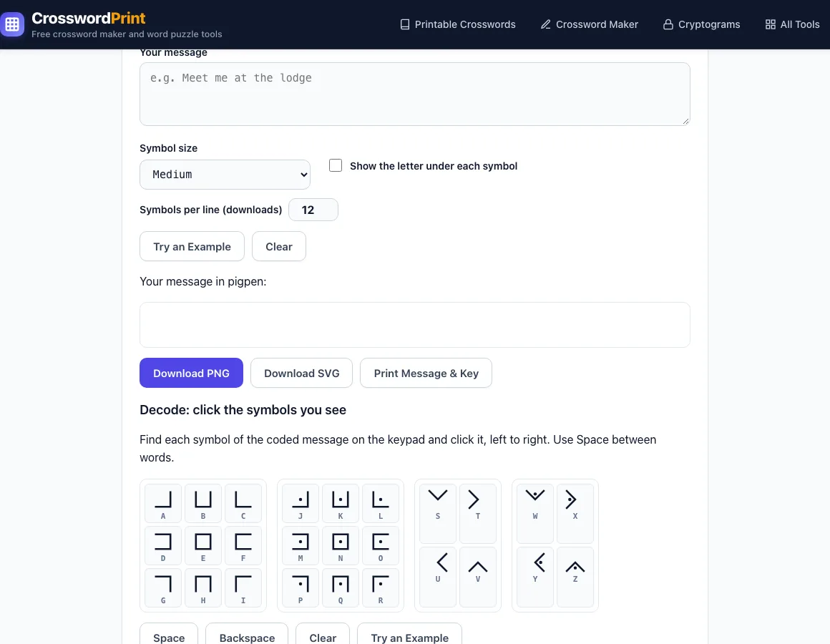Choose the V-shaped symbol for S
Viewport: 830px width, 644px height.
point(438,513)
